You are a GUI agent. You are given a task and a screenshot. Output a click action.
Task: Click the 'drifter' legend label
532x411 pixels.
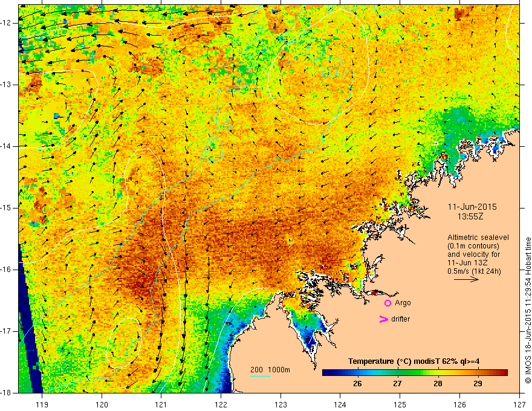pos(400,319)
